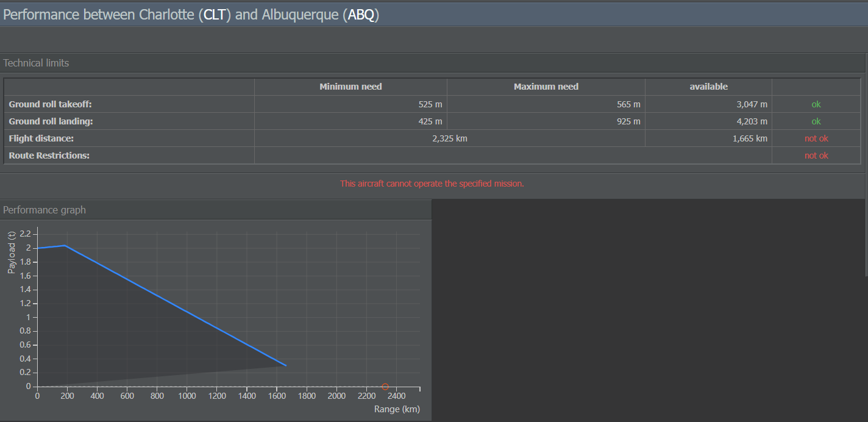Click the '800' range axis tick label
Image resolution: width=868 pixels, height=422 pixels.
point(157,396)
